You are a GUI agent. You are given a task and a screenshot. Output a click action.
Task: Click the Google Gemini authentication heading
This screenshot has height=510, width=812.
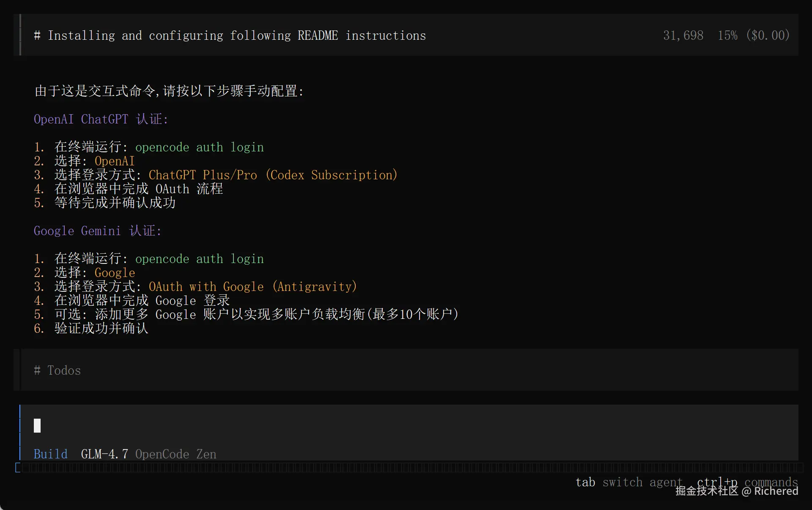[x=97, y=231]
